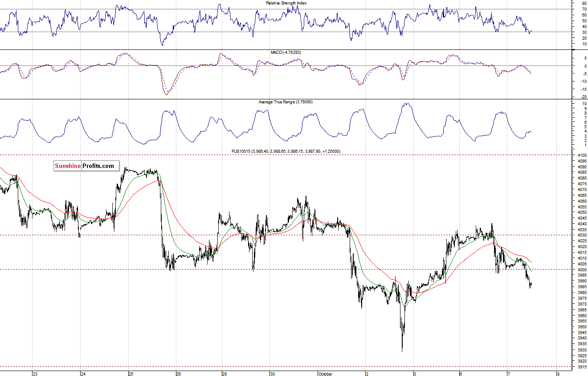The image size is (588, 376).
Task: Click price axis label 4100
Action: tap(582, 155)
